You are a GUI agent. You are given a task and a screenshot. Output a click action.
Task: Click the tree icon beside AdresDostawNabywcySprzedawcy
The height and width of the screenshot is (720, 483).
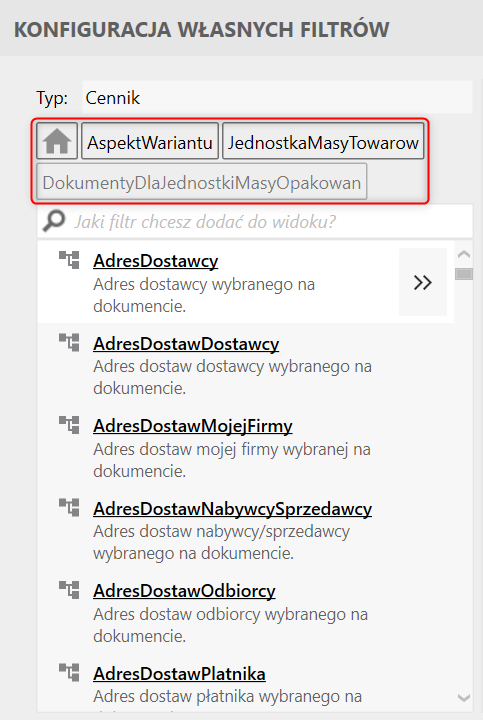coord(69,507)
